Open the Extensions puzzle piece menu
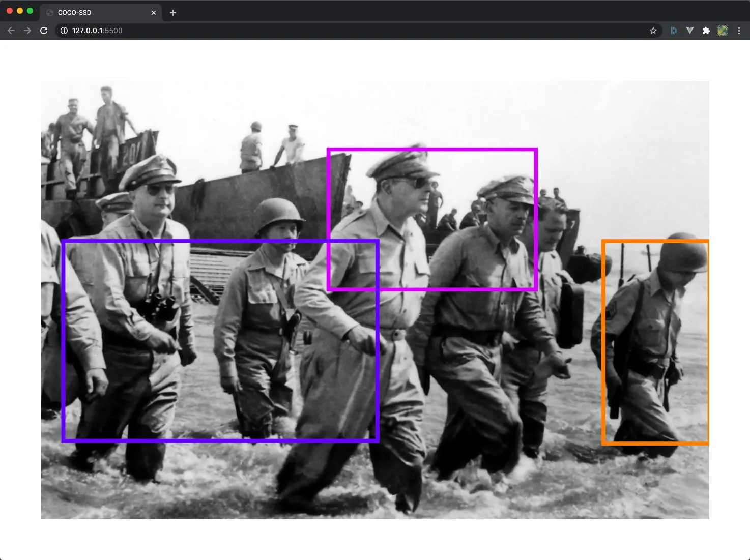750x560 pixels. (x=706, y=31)
